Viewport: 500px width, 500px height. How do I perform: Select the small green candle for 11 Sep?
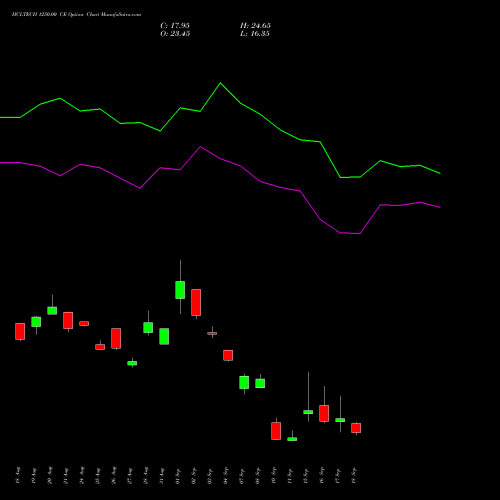(292, 439)
